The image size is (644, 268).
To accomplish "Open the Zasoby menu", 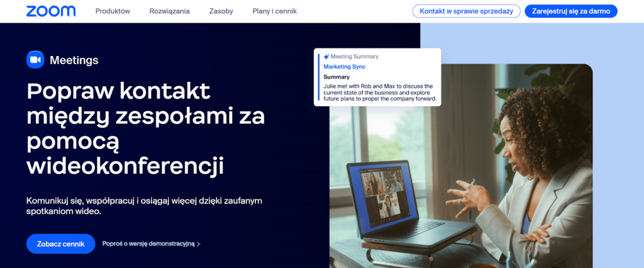I will point(221,11).
